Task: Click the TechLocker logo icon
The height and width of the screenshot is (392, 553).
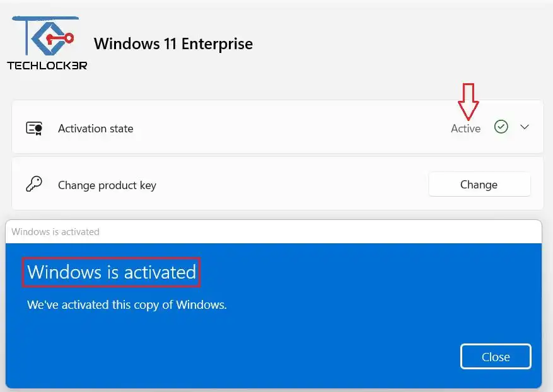Action: tap(44, 38)
